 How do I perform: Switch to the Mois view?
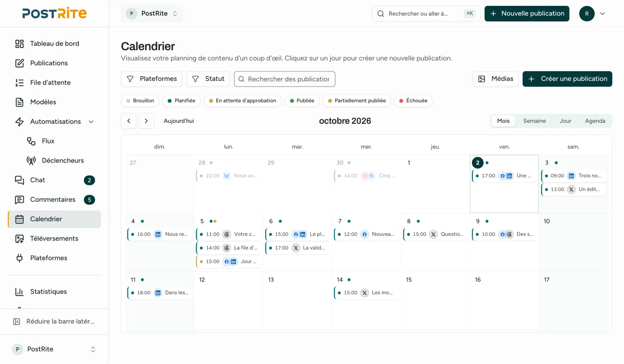point(503,121)
